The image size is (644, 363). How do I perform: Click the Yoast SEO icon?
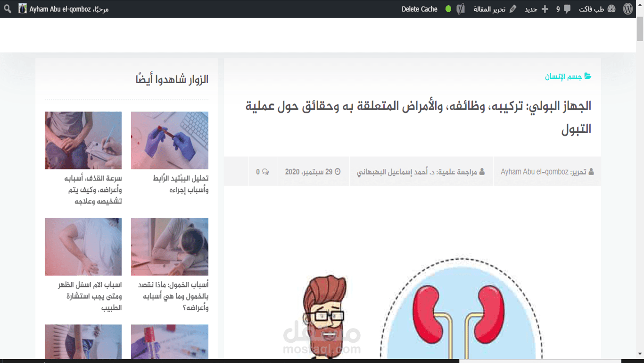click(x=461, y=9)
